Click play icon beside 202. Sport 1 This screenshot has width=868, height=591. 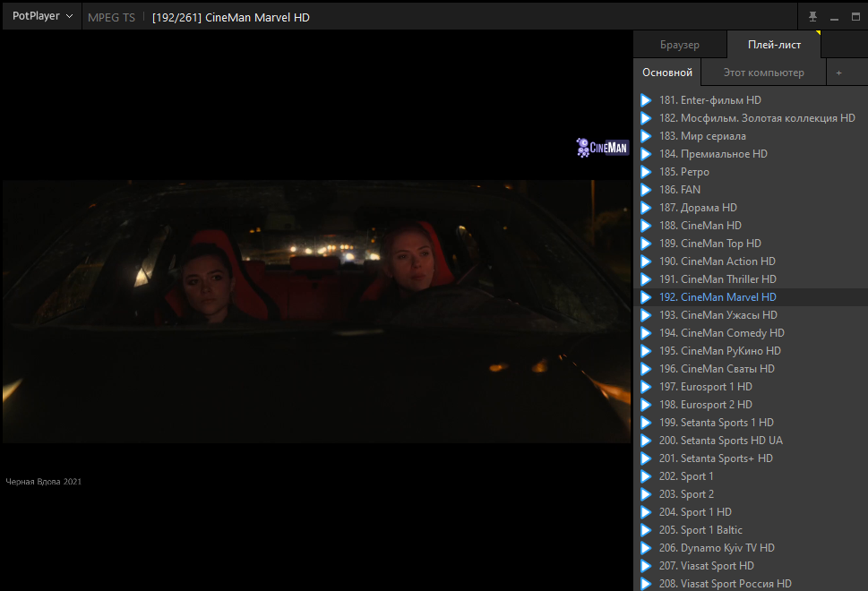[x=646, y=476]
